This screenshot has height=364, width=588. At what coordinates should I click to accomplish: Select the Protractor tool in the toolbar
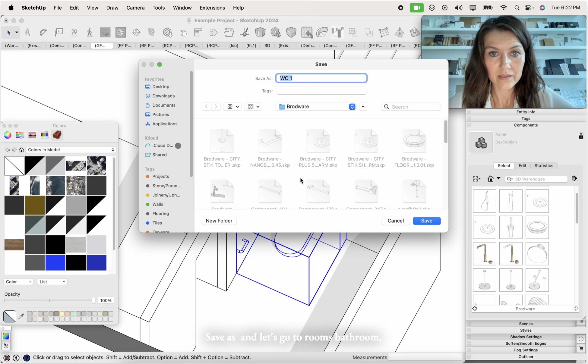(43, 33)
